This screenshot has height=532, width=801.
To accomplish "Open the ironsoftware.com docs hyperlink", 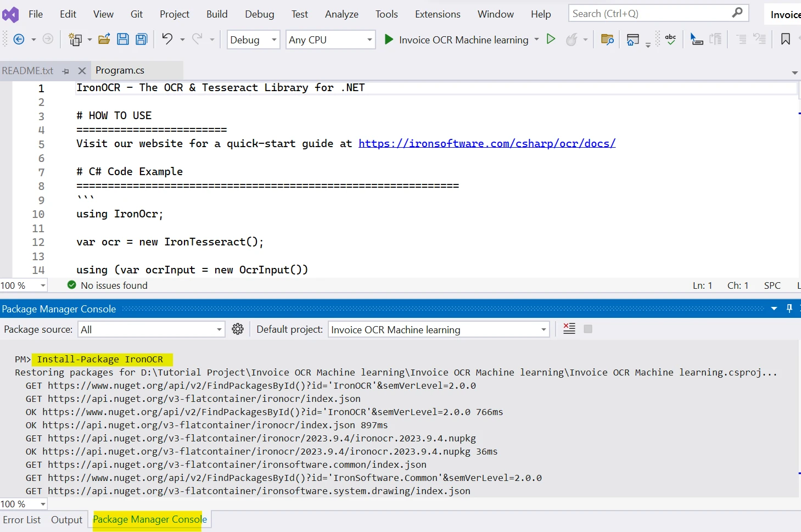I will click(x=486, y=143).
